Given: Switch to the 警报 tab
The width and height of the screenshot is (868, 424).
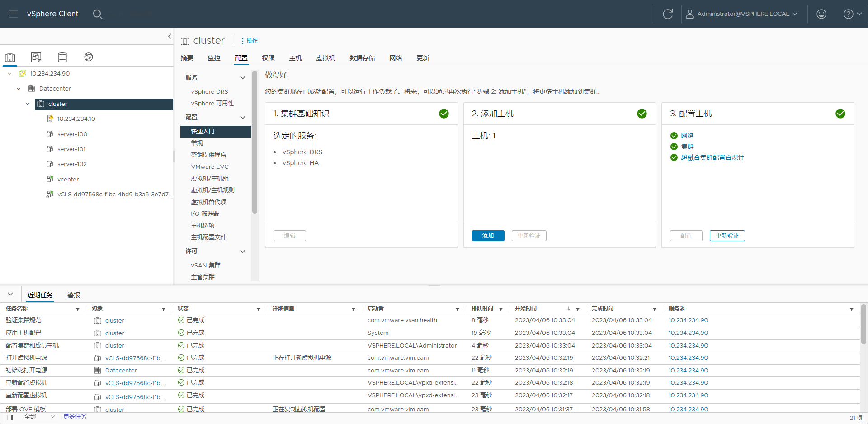Looking at the screenshot, I should click(74, 295).
